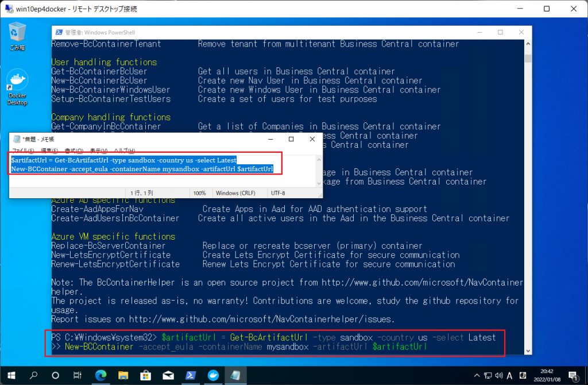Screen dimensions: 588x385
Task: Click 'Get-BcContainerBcUser' in PowerShell output
Action: (x=99, y=71)
